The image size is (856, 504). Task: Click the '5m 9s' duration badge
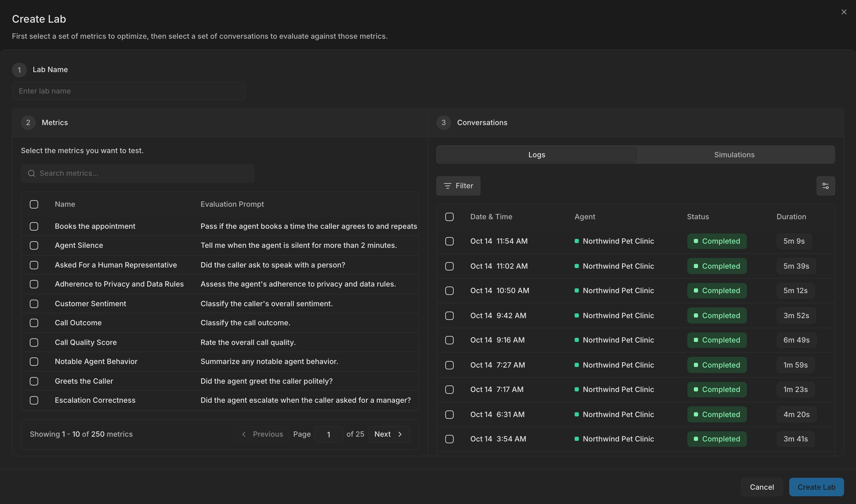pos(794,241)
